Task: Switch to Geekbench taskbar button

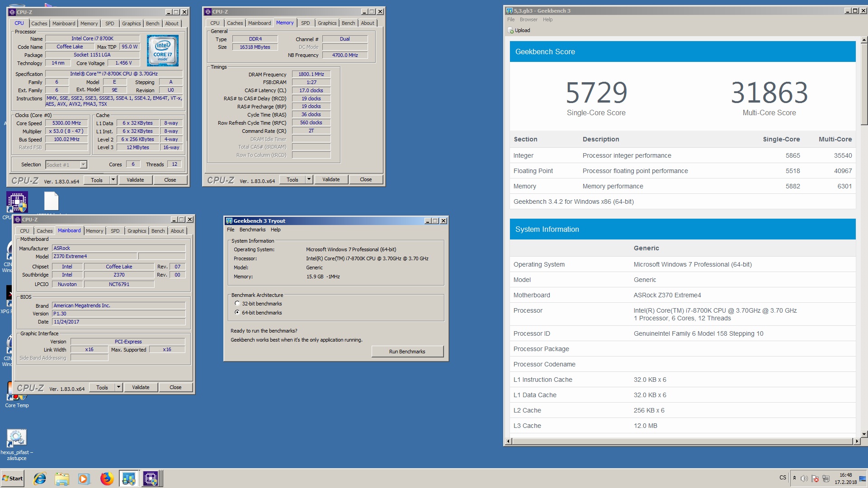Action: click(129, 479)
